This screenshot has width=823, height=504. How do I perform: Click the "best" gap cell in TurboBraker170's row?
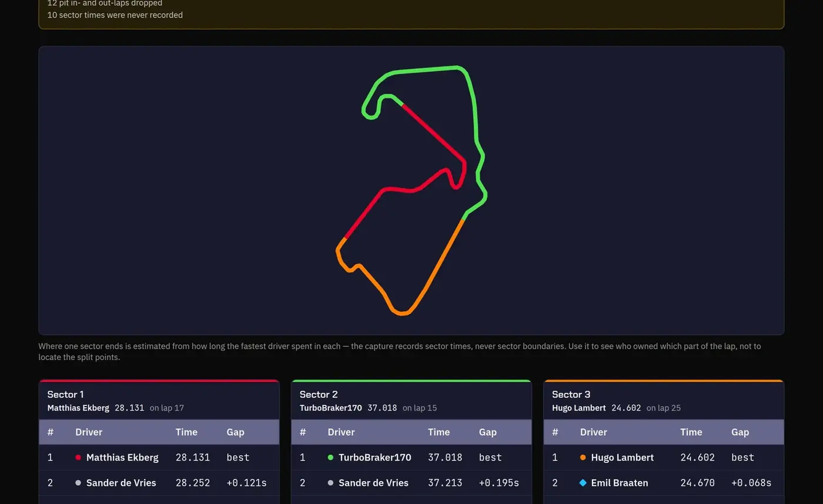[x=490, y=457]
